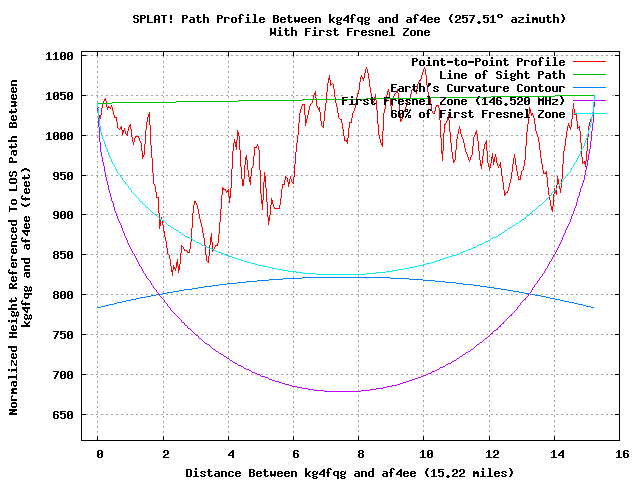Click the x-axis tick label 4
This screenshot has width=640, height=480.
tap(231, 454)
